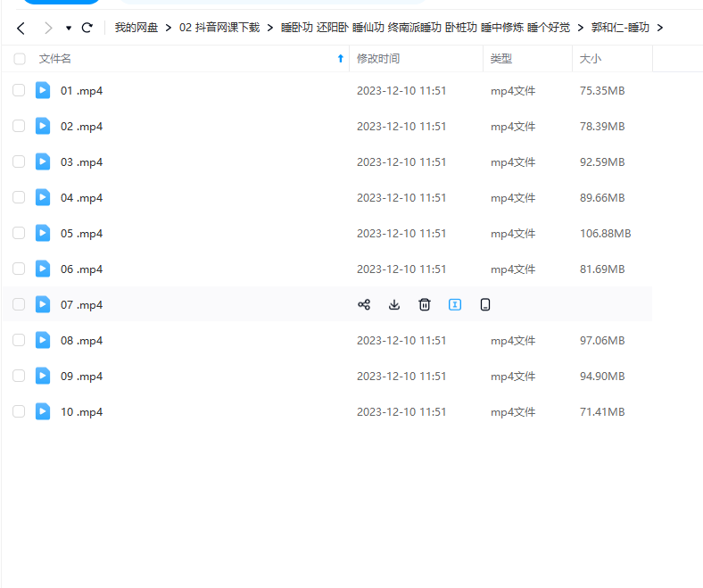Image resolution: width=703 pixels, height=588 pixels.
Task: Click the video icon of 07 .mp4
Action: click(43, 304)
